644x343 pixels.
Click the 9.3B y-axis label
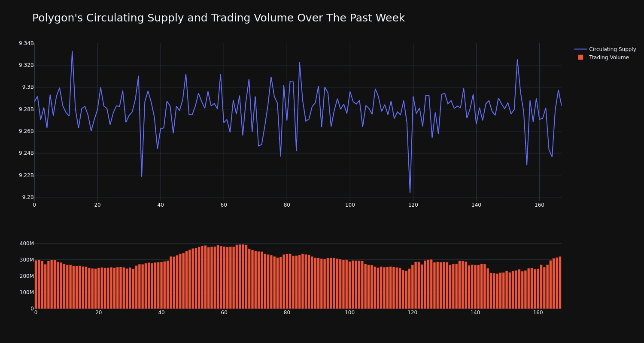(28, 87)
